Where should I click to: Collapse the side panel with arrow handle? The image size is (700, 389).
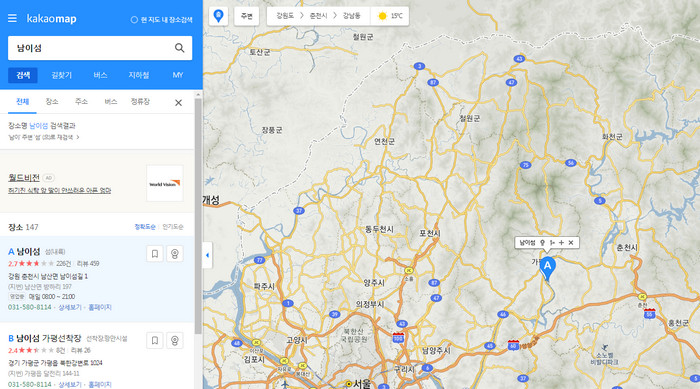tap(207, 255)
